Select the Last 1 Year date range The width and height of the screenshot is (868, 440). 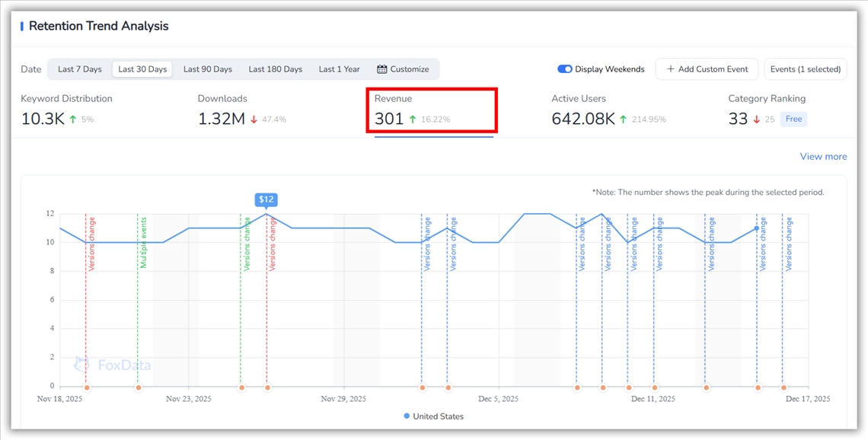point(339,69)
